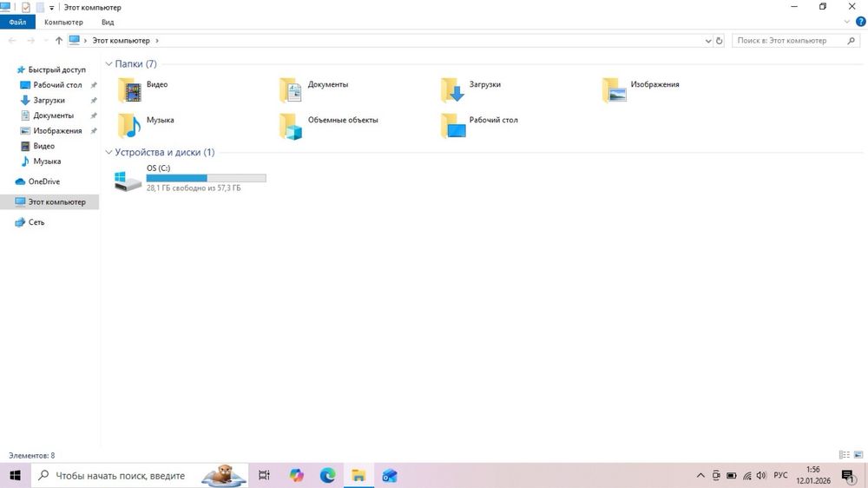Viewport: 868px width, 488px height.
Task: Click File Explorer taskbar icon
Action: coord(358,475)
